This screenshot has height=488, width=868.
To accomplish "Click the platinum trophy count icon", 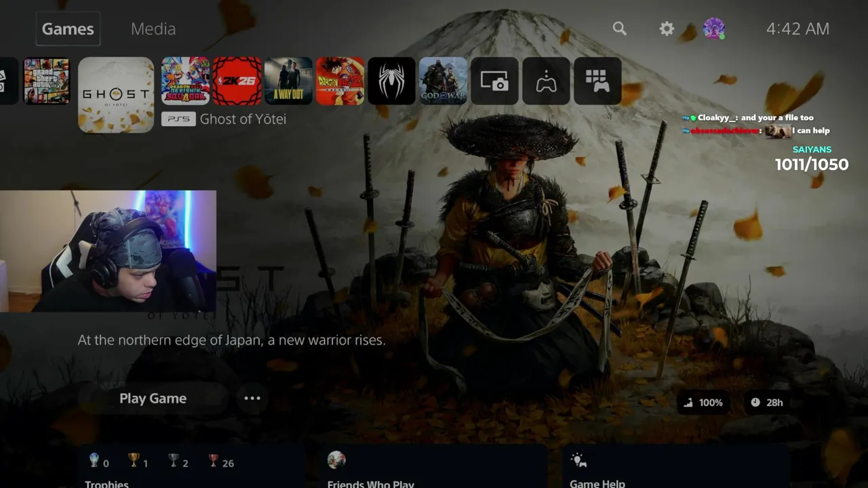I will point(94,461).
